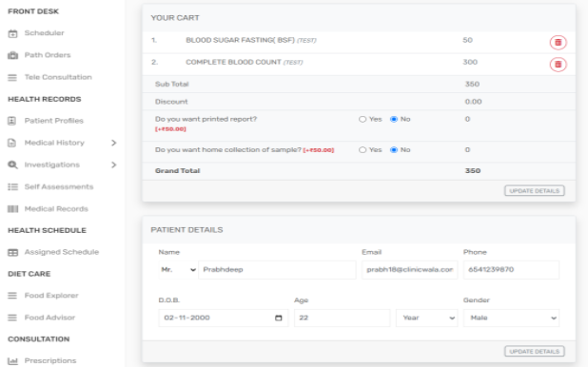
Task: Click the Prescriptions chart icon
Action: (12, 361)
